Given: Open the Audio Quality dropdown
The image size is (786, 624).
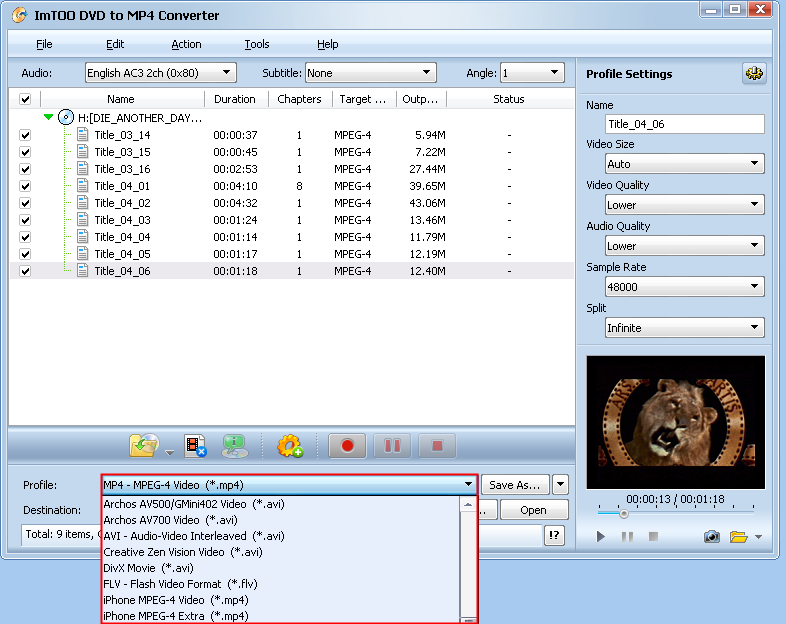Looking at the screenshot, I should pos(685,246).
